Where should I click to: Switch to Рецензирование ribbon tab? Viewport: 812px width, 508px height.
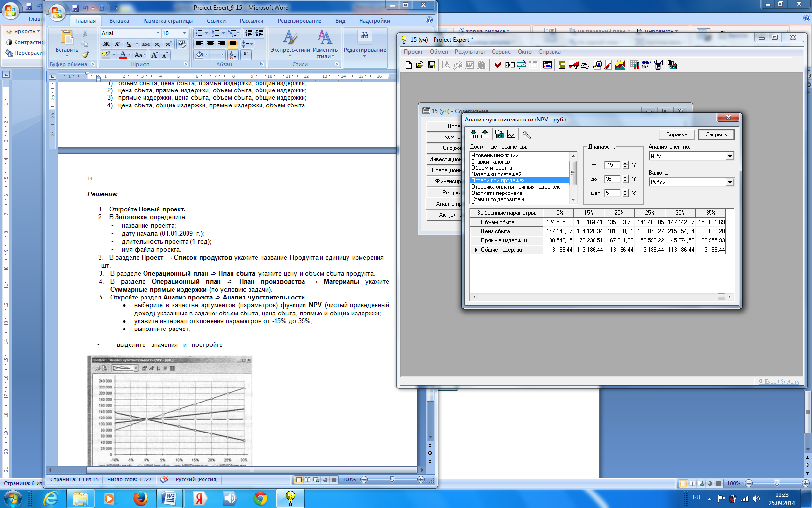click(x=300, y=21)
